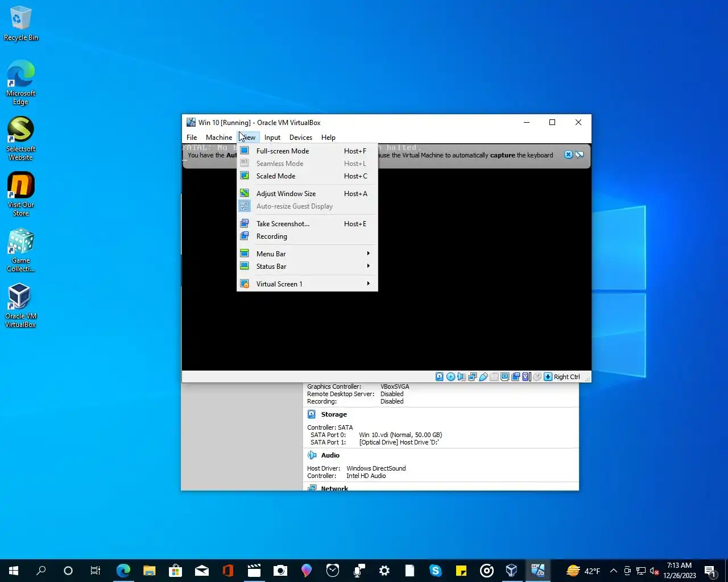The width and height of the screenshot is (728, 582).
Task: Open Task View from the taskbar
Action: 96,571
